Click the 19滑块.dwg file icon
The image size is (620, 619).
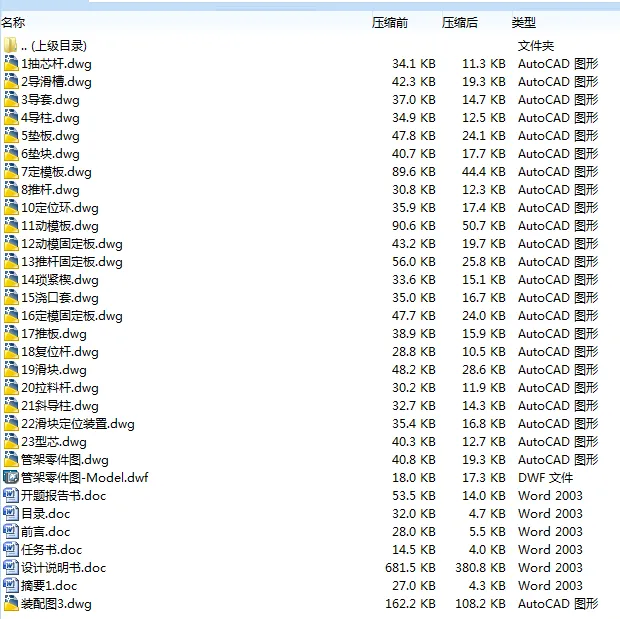tap(11, 369)
